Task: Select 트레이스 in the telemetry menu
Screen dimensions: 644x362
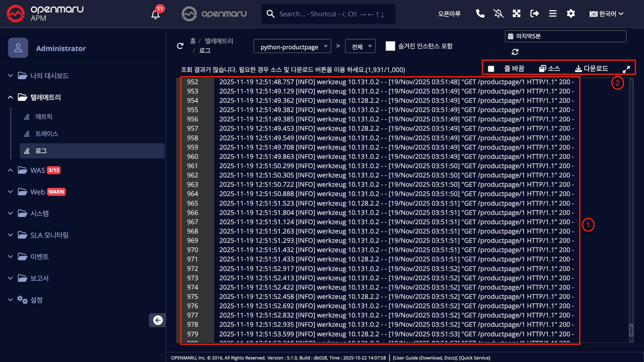Action: point(47,134)
